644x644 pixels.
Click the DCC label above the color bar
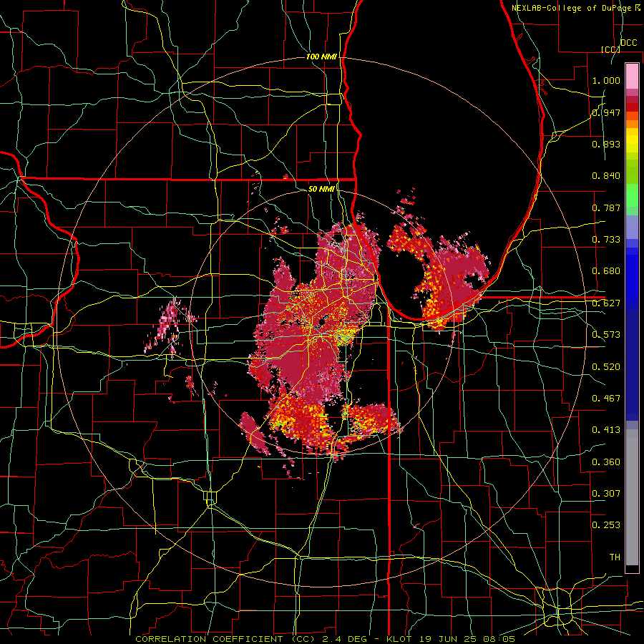click(629, 43)
